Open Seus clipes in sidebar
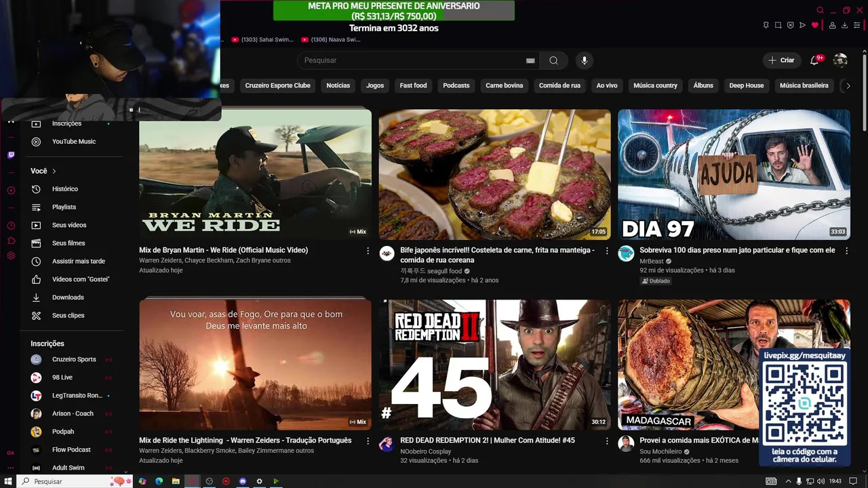The image size is (868, 488). [x=73, y=315]
